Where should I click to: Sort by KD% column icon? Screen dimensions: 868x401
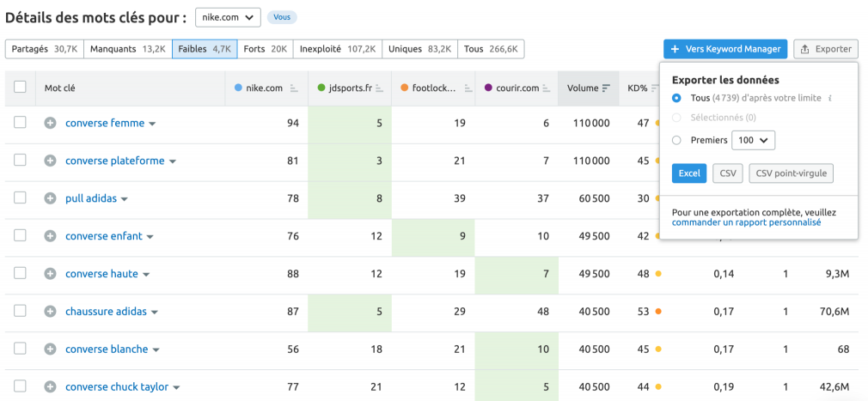click(655, 88)
